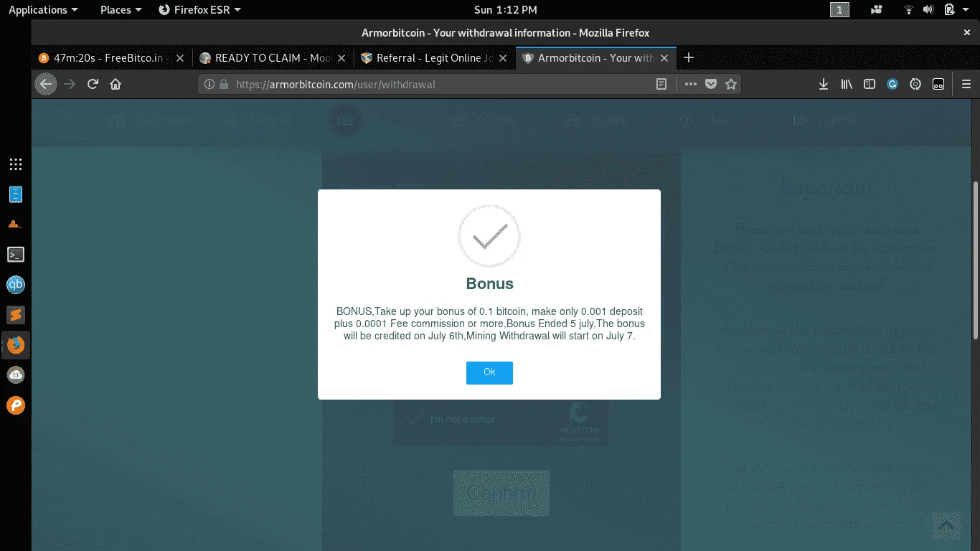Screen dimensions: 980x551
Task: Click the page vertical scrollbar
Action: click(x=976, y=260)
